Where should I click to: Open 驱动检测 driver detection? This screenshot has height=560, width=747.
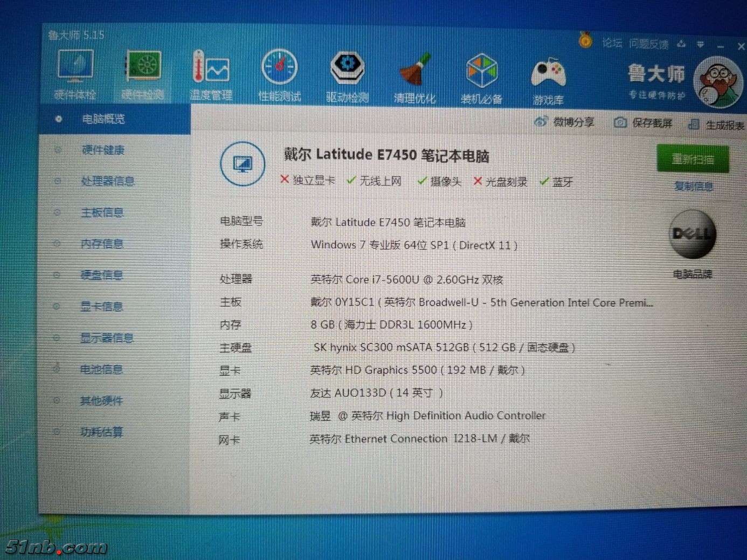[x=347, y=74]
